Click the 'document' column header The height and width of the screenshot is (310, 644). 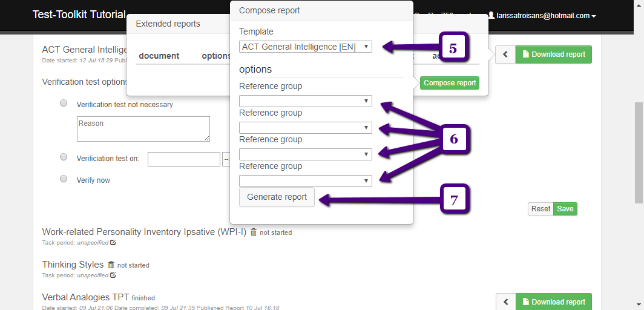pos(159,56)
